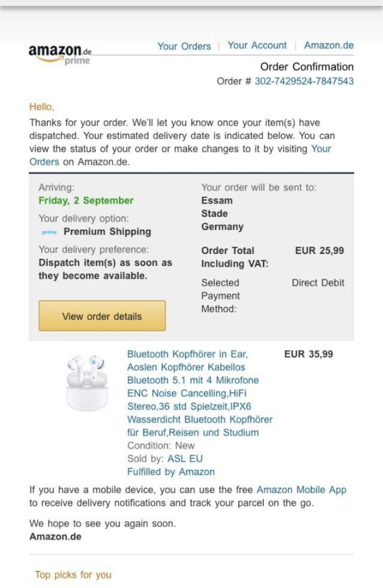Open the white earbuds product image
The width and height of the screenshot is (383, 588).
coord(85,382)
